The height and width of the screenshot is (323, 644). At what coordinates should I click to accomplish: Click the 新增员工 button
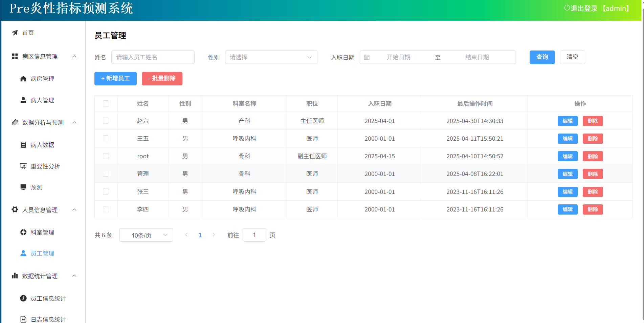[x=115, y=78]
